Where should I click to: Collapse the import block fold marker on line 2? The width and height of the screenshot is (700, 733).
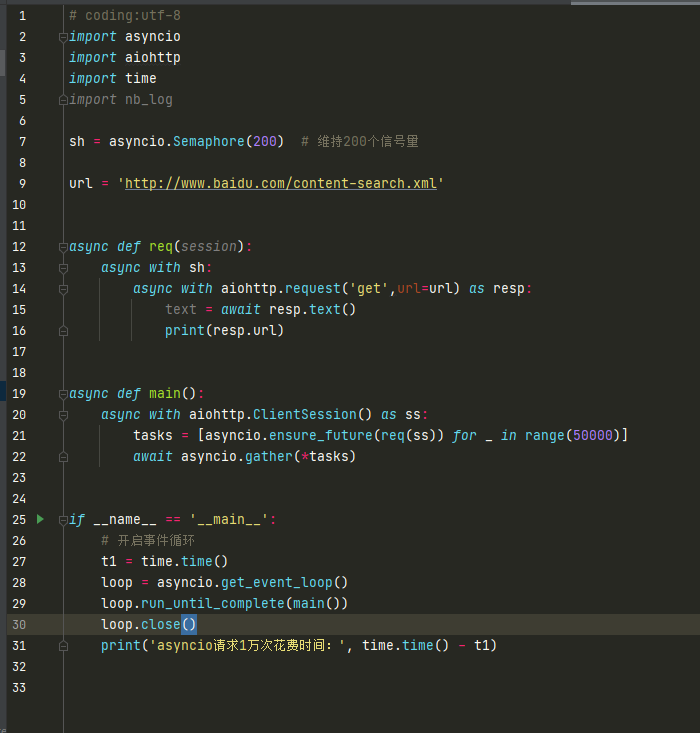point(64,37)
